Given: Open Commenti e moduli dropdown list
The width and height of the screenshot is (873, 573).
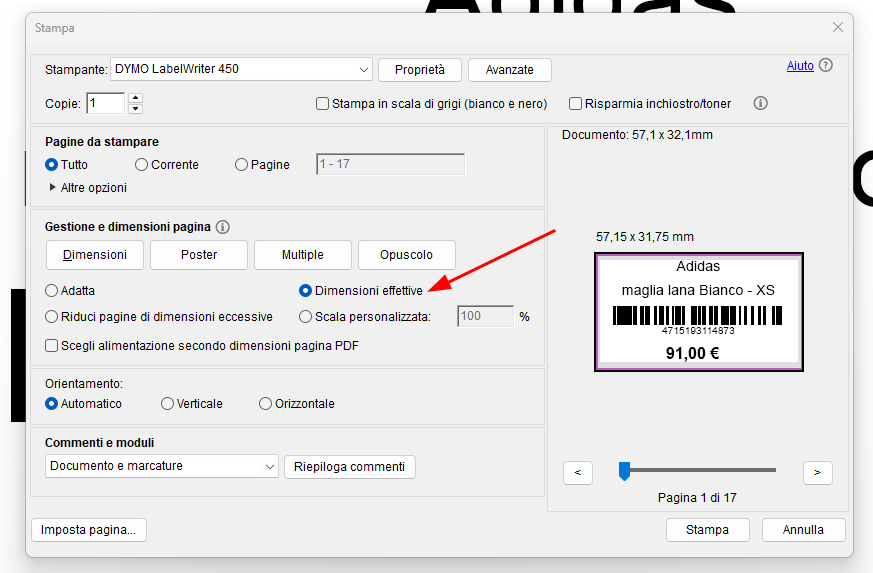Looking at the screenshot, I should [x=269, y=466].
